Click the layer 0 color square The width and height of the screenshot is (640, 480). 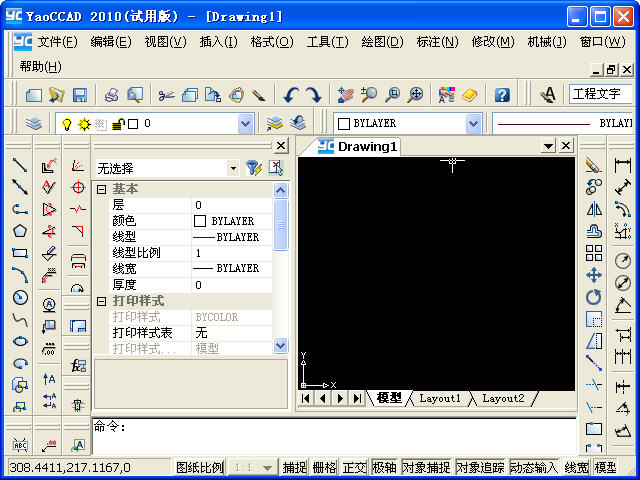pyautogui.click(x=133, y=124)
